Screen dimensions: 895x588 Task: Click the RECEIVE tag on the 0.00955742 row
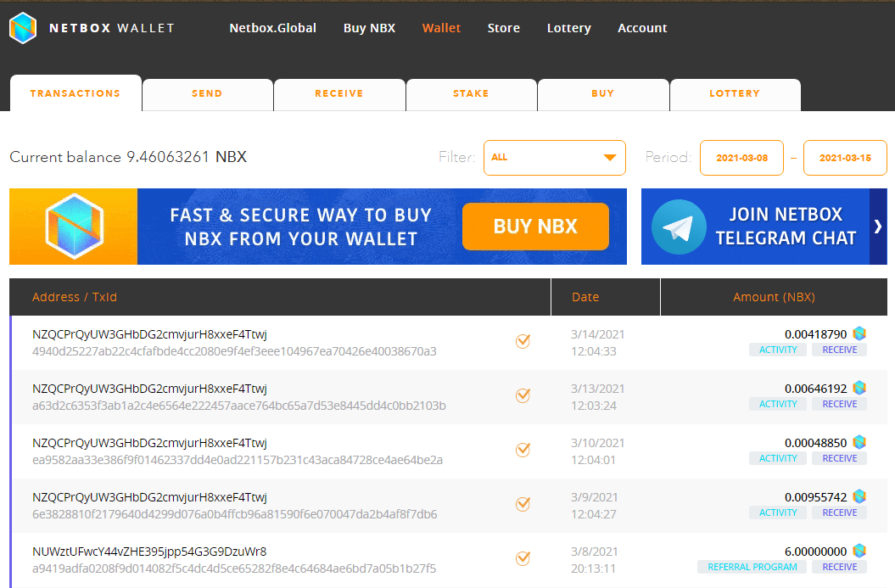(839, 512)
